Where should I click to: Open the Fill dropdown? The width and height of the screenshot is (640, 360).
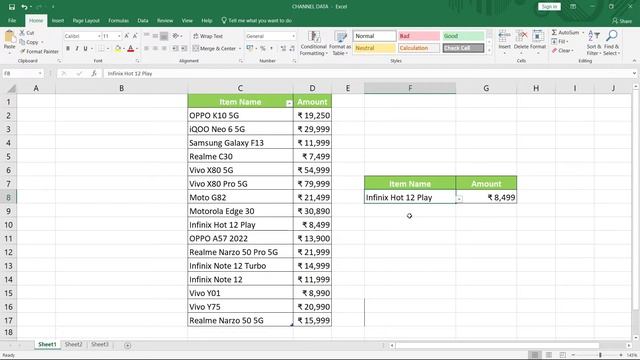click(x=560, y=42)
